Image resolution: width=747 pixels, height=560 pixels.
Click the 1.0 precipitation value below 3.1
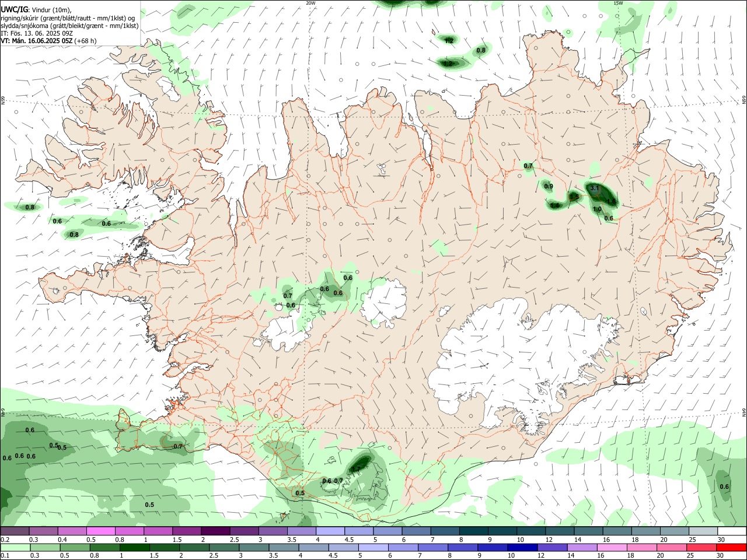tap(597, 209)
